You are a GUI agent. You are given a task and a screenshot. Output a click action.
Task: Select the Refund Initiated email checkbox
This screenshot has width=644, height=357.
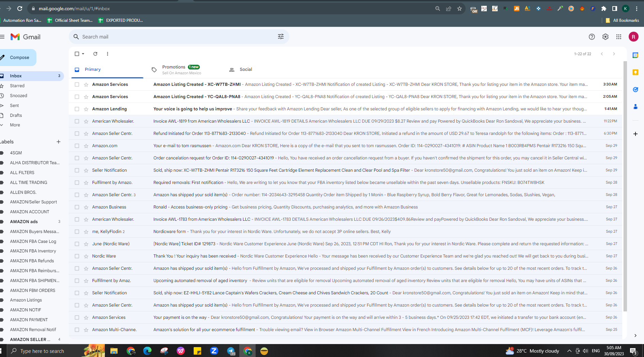pyautogui.click(x=77, y=134)
